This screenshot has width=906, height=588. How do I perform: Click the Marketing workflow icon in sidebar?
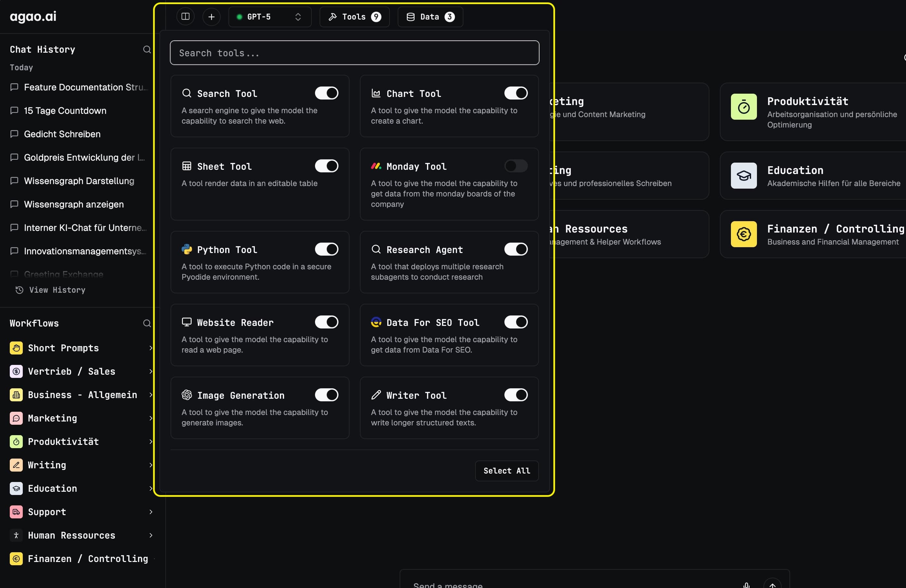[16, 418]
